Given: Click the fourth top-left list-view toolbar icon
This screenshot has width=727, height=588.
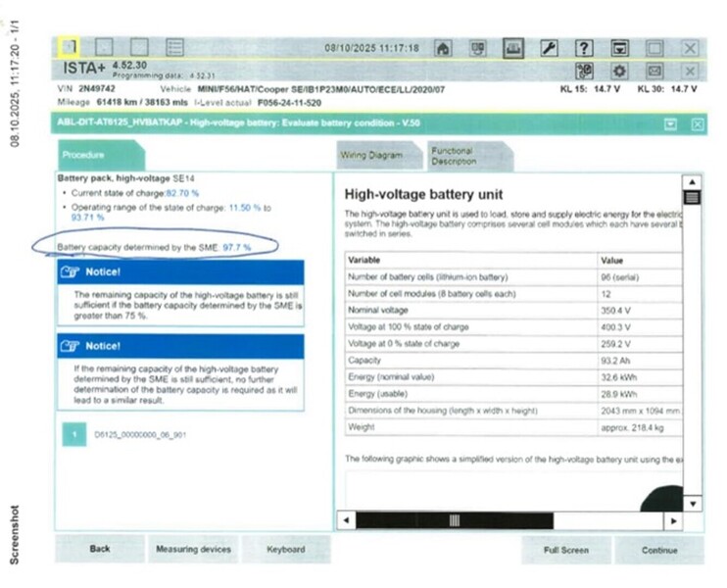Looking at the screenshot, I should [x=175, y=46].
